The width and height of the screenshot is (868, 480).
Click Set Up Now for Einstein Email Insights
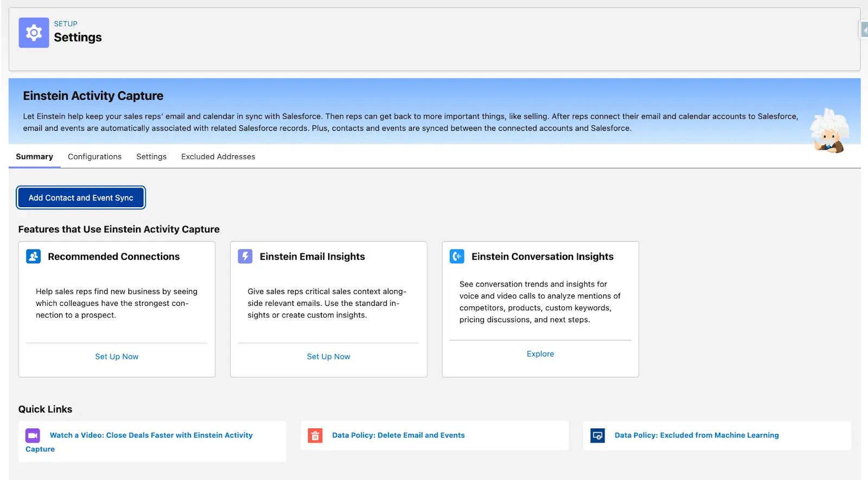(x=328, y=356)
